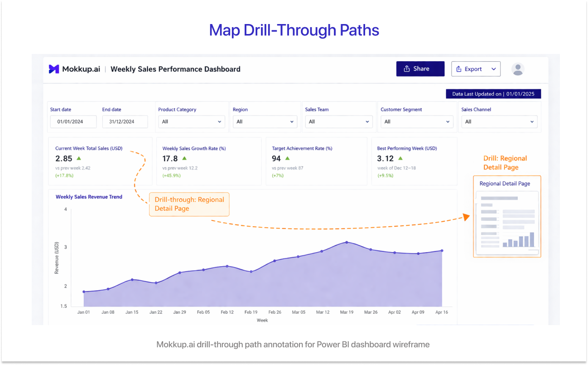This screenshot has width=588, height=365.
Task: Click the export icon in Export button
Action: tap(459, 69)
